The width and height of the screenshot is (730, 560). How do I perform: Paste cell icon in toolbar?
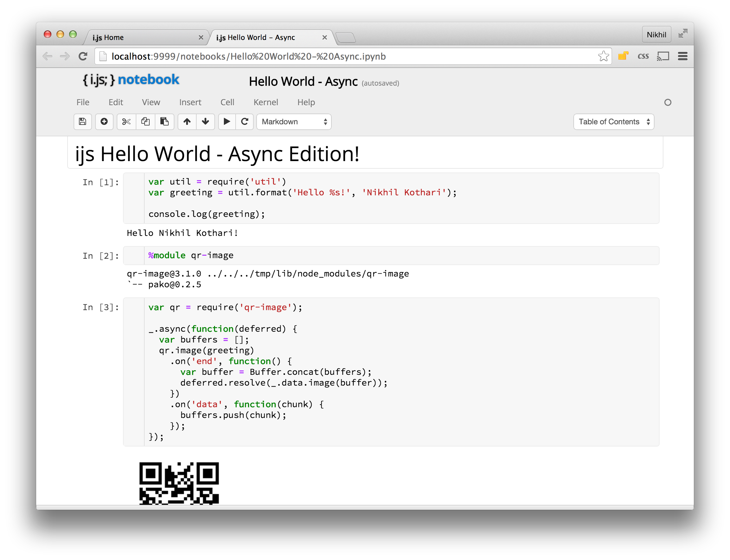coord(164,122)
